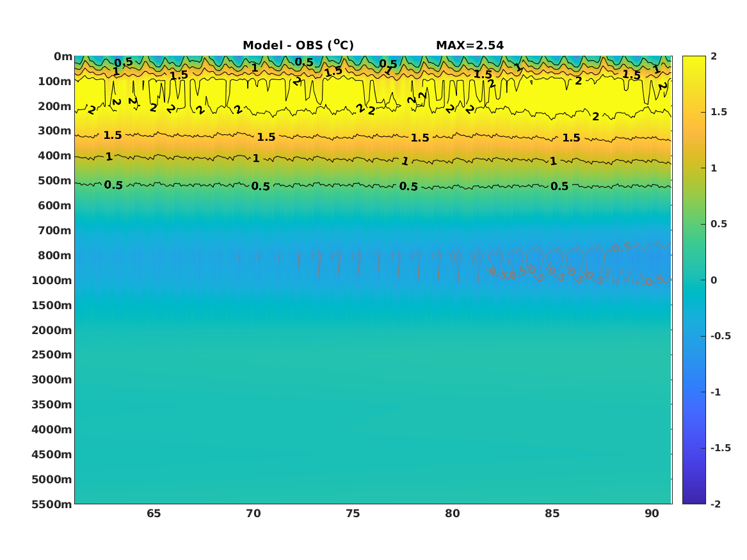
Task: Select the 'MAX=2.54' annotation text
Action: [470, 45]
